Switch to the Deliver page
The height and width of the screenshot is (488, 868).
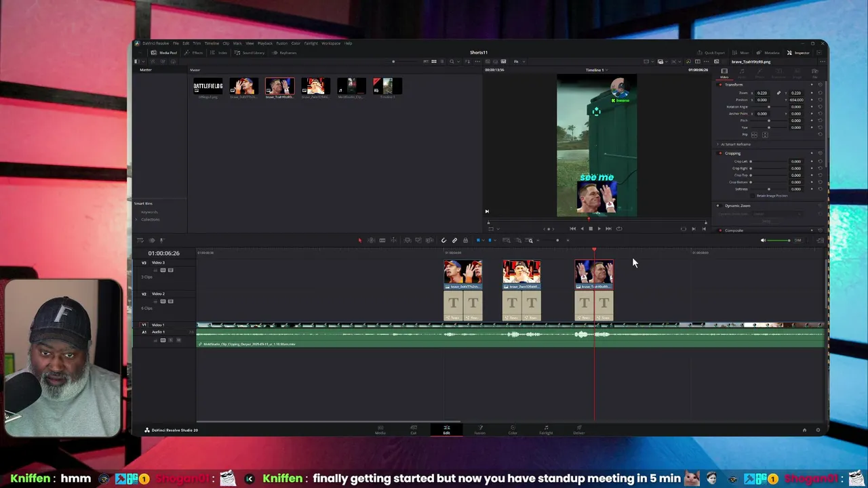pyautogui.click(x=579, y=430)
